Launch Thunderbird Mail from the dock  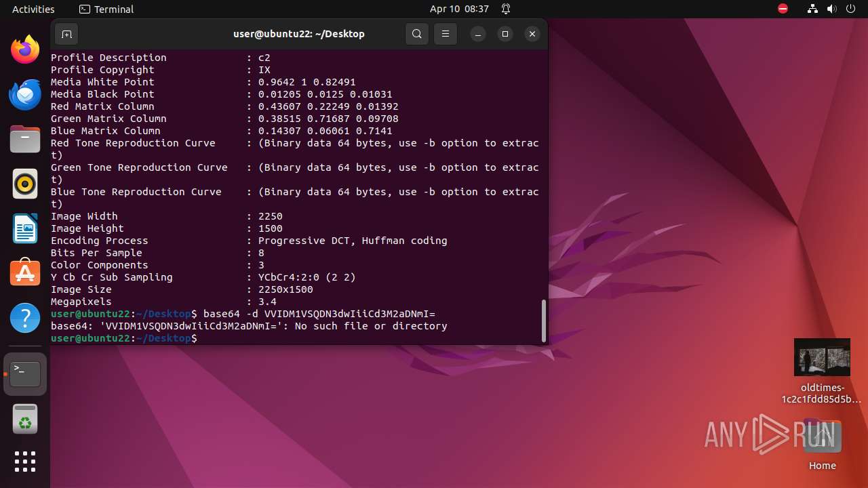click(x=25, y=94)
